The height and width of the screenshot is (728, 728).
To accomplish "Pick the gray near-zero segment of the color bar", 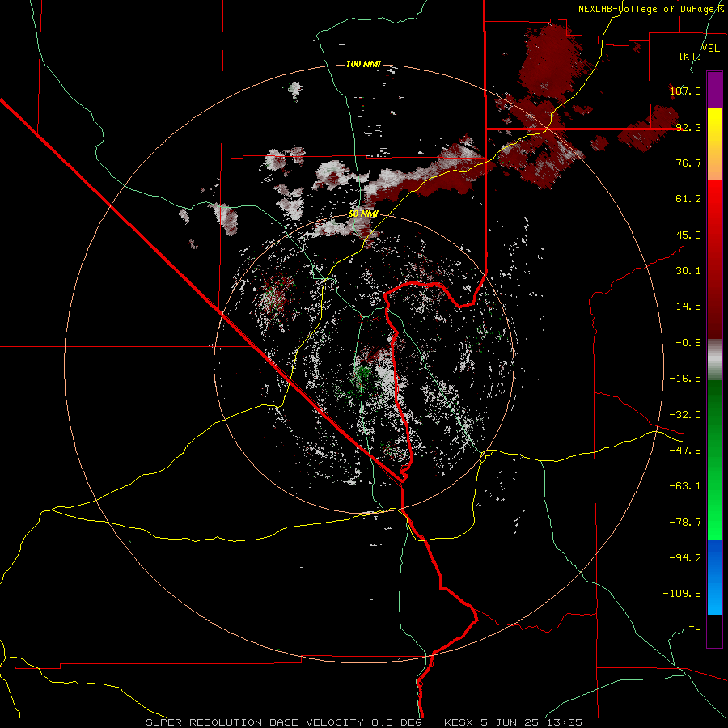I will (714, 360).
